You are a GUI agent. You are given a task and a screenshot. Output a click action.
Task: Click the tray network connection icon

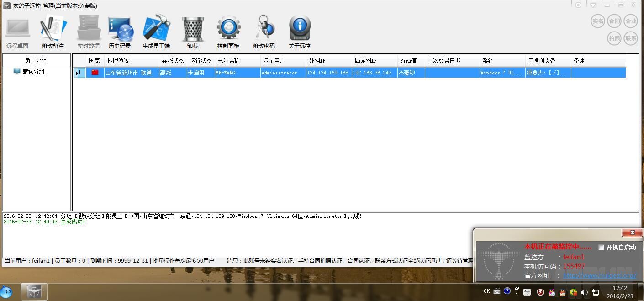pyautogui.click(x=596, y=292)
